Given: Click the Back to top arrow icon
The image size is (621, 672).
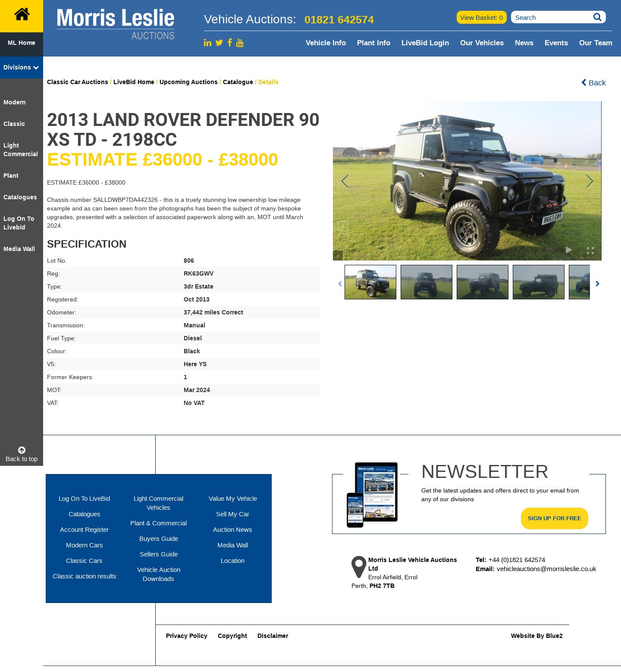Looking at the screenshot, I should 22,450.
